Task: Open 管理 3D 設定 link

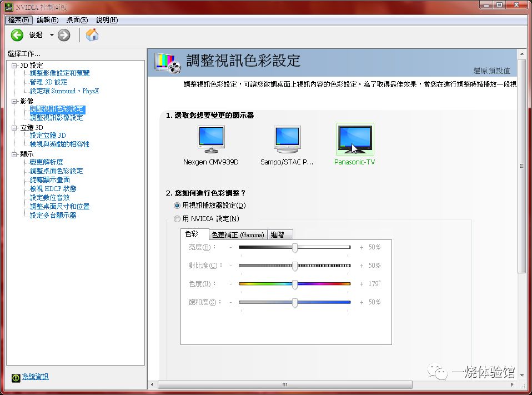Action: point(48,82)
